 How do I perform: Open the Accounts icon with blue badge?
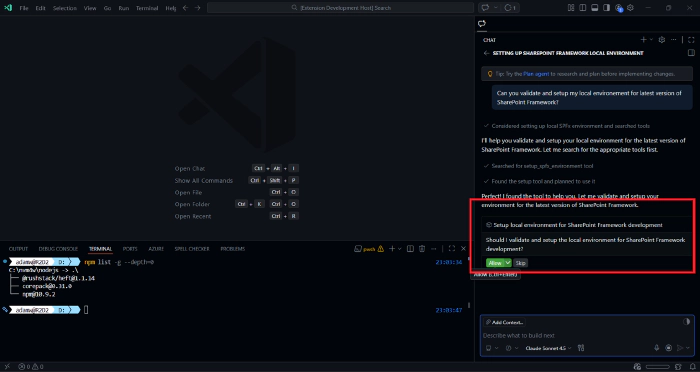click(619, 8)
